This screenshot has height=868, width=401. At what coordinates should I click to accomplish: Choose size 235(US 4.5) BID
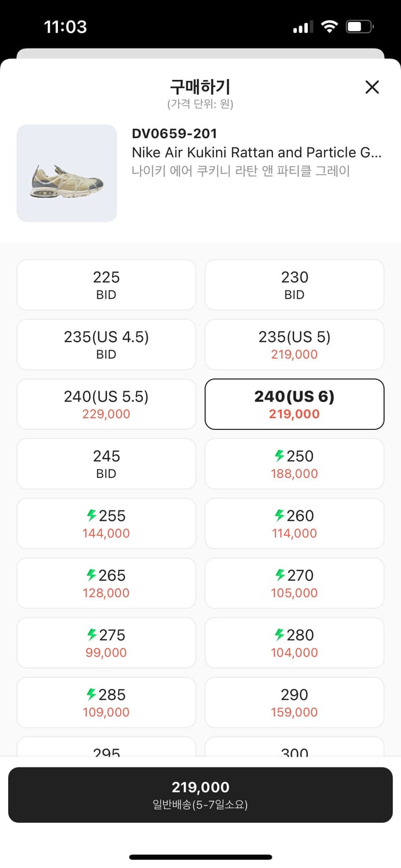click(x=106, y=344)
